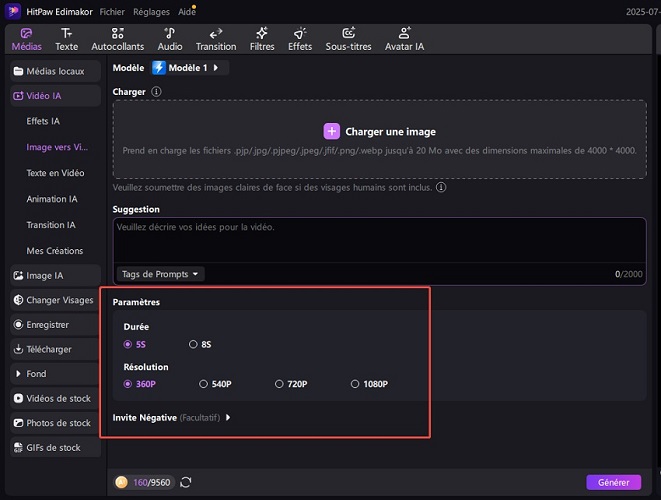Viewport: 661px width, 500px height.
Task: Open the Sous-titres subtitles tool
Action: 348,39
